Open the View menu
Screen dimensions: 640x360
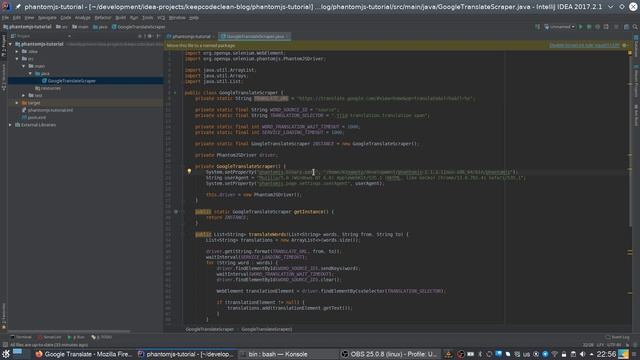tap(29, 18)
